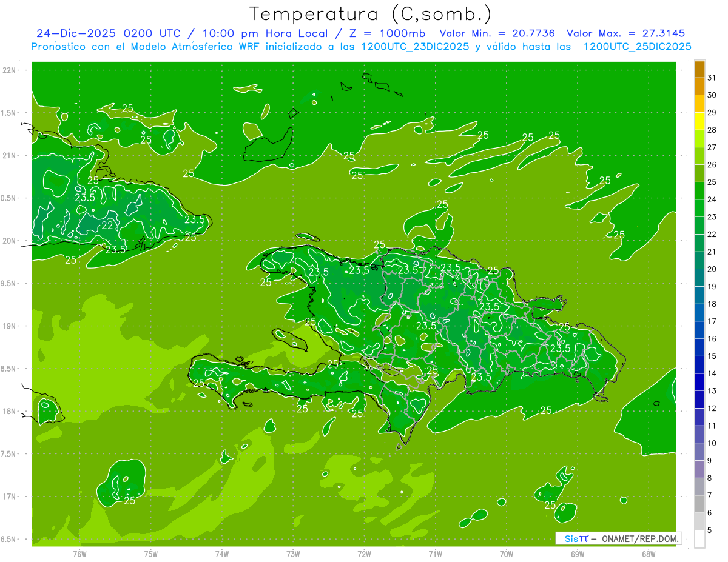Click the '22' contour label over eastern Cuba
The image size is (728, 562).
[107, 225]
